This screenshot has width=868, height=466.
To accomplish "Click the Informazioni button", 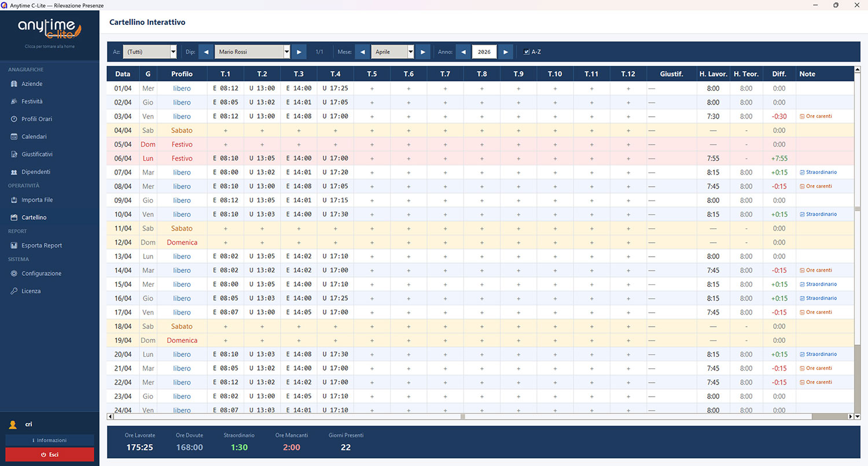I will (x=49, y=441).
